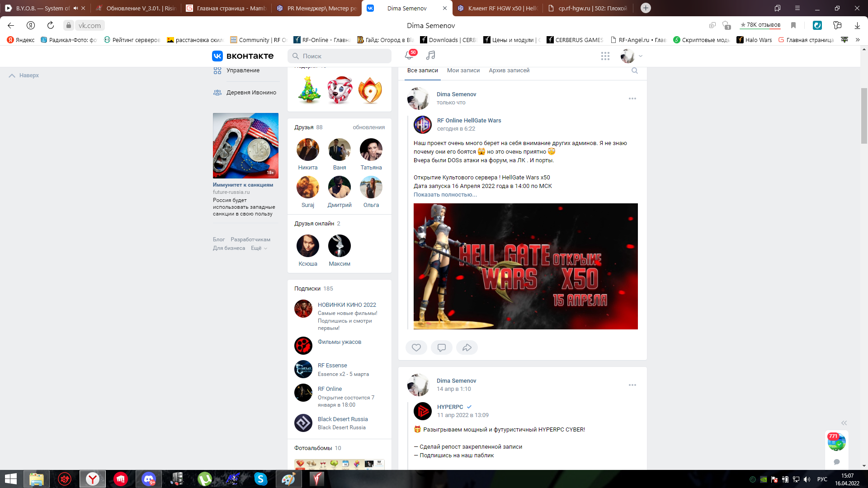Expand Ещё footer menu
This screenshot has height=488, width=868.
(259, 248)
